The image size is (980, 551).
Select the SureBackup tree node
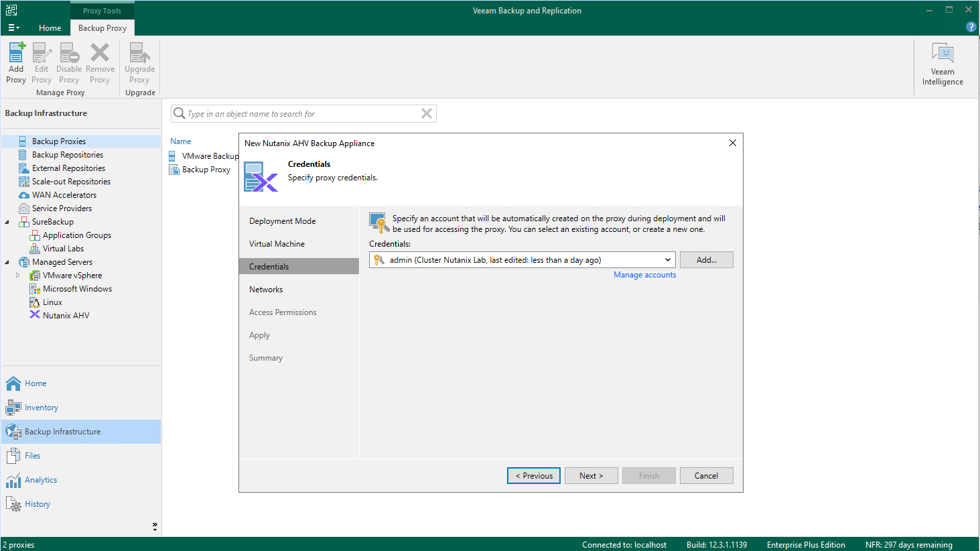[x=53, y=222]
